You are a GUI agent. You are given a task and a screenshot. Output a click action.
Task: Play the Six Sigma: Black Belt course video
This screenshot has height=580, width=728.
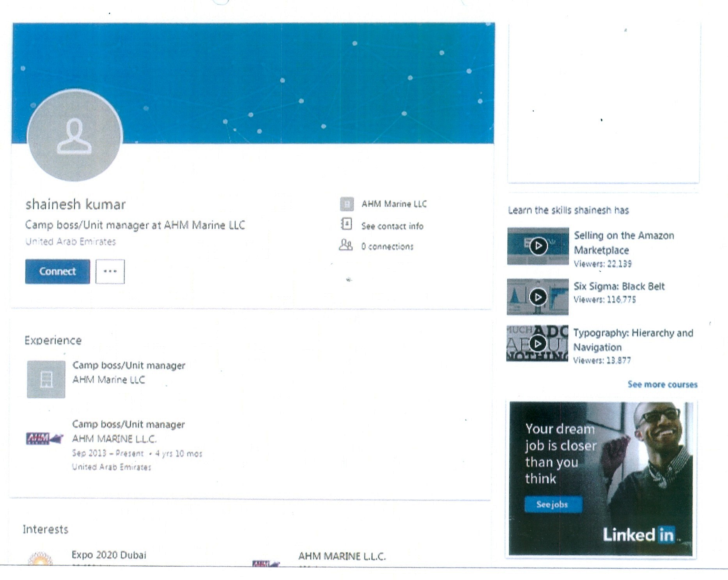[538, 297]
